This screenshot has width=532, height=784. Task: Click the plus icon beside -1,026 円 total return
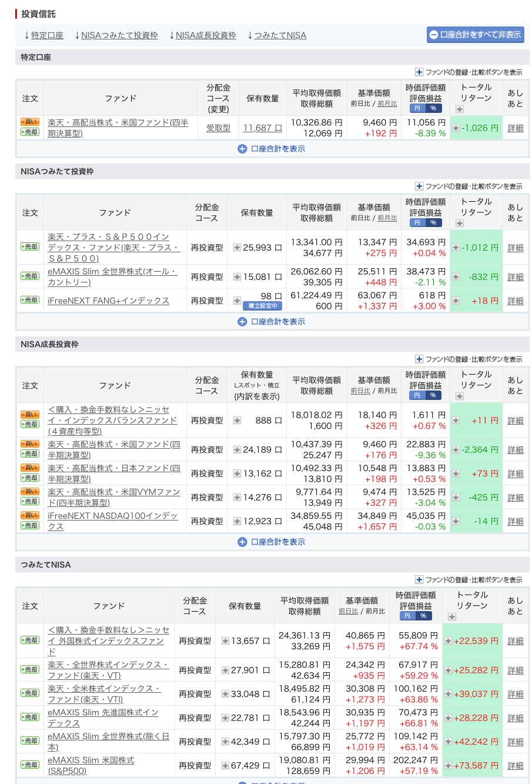456,128
